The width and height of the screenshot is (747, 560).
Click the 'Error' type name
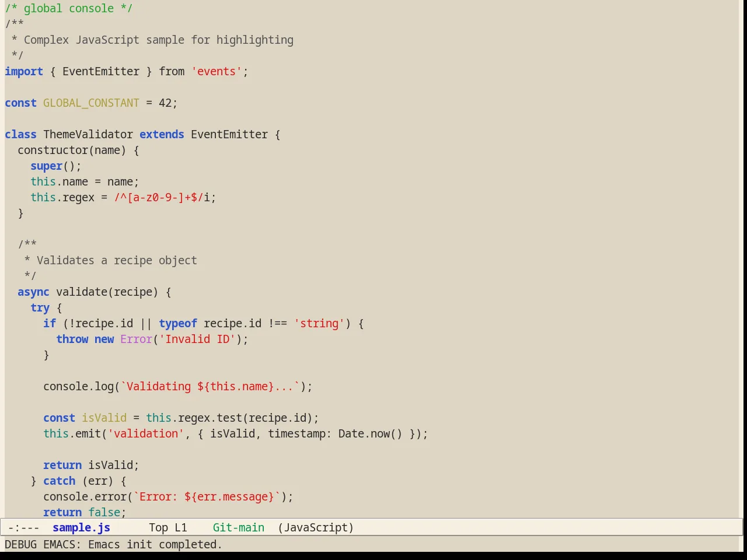136,339
